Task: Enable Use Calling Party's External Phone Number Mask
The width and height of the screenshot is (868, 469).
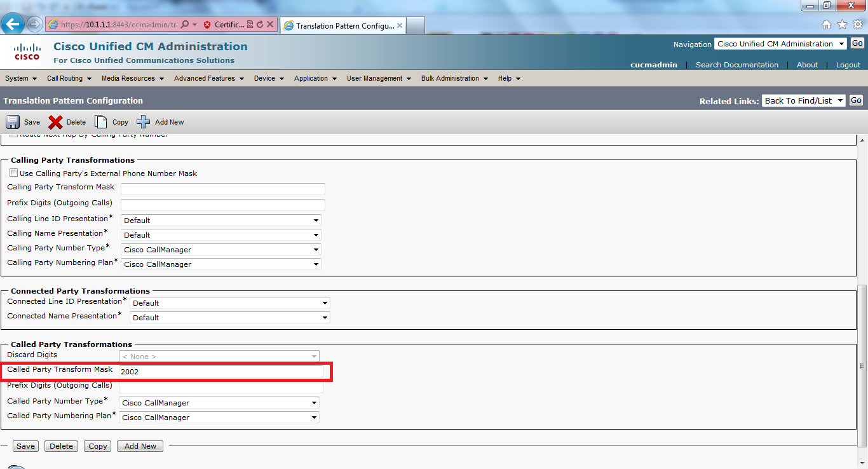Action: tap(13, 172)
